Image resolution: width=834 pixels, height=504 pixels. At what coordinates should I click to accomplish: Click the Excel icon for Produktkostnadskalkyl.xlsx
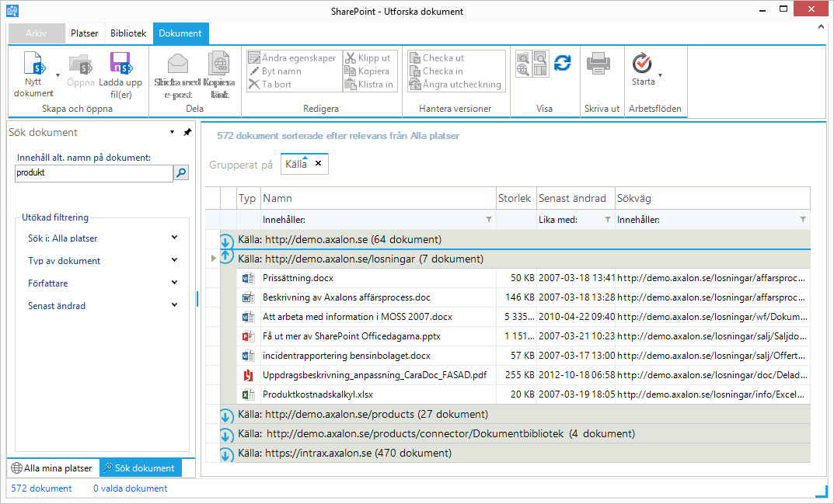pos(248,395)
